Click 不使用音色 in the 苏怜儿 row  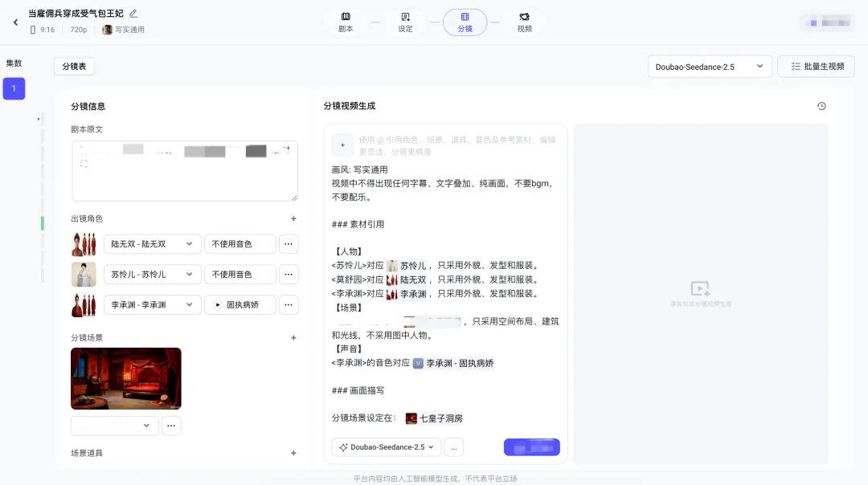[x=240, y=275]
